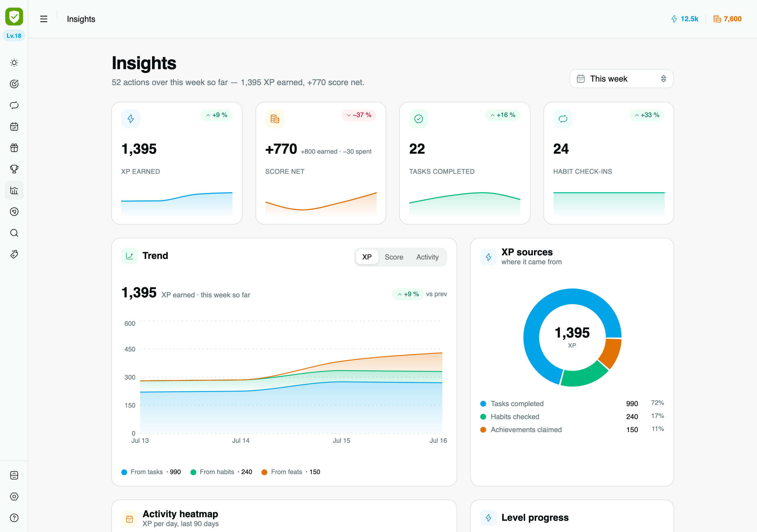Open the loop Habits icon in sidebar
This screenshot has width=757, height=532.
point(14,105)
